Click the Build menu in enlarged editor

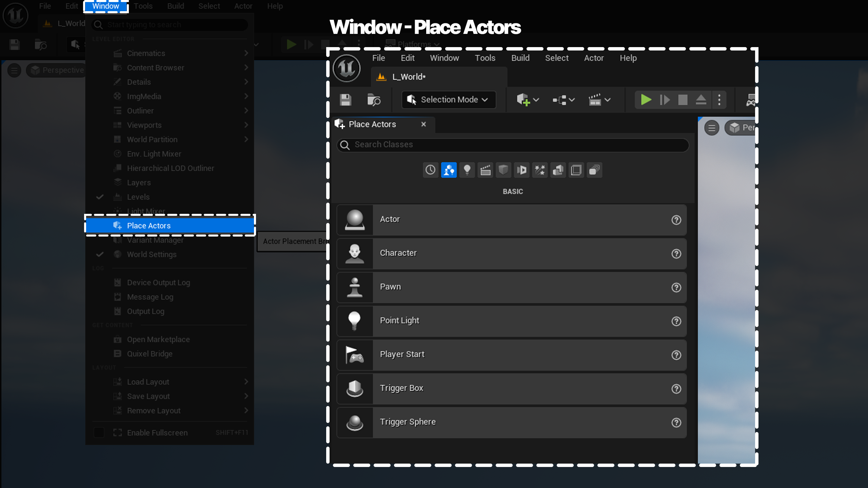coord(520,58)
